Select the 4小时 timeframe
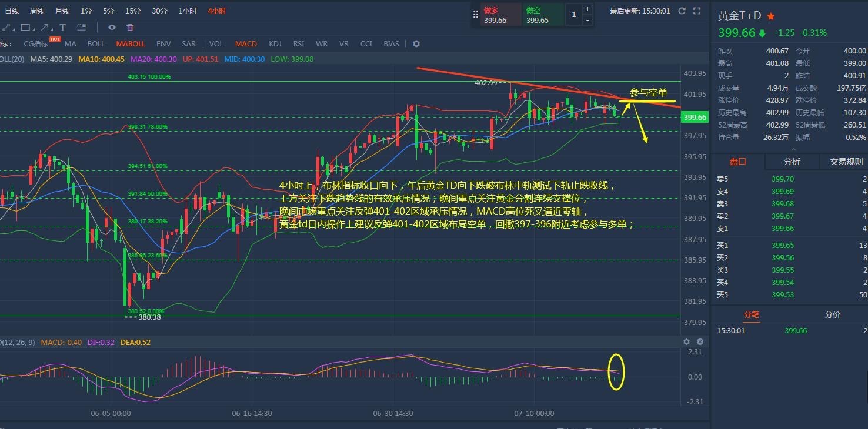 [217, 11]
